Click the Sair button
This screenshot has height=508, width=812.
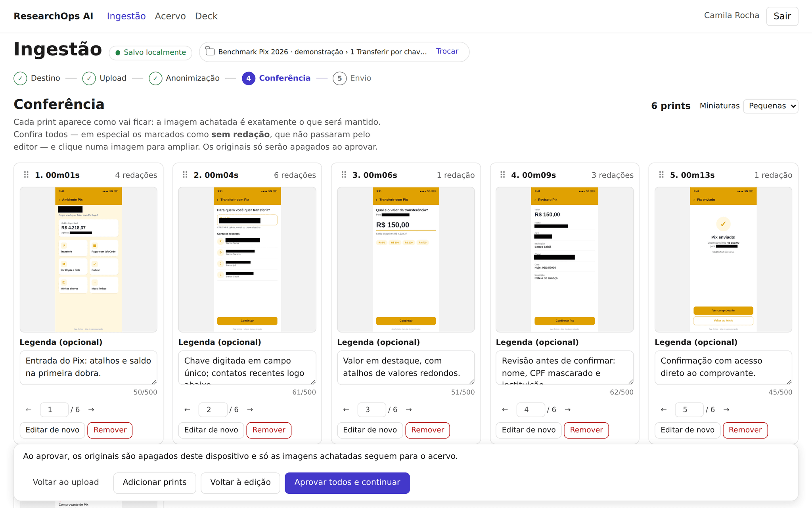782,16
